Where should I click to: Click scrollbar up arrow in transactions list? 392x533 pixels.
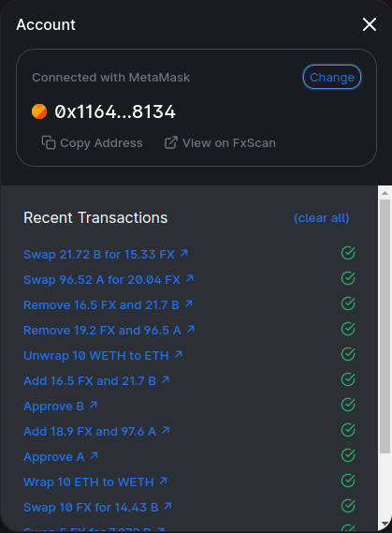(385, 193)
